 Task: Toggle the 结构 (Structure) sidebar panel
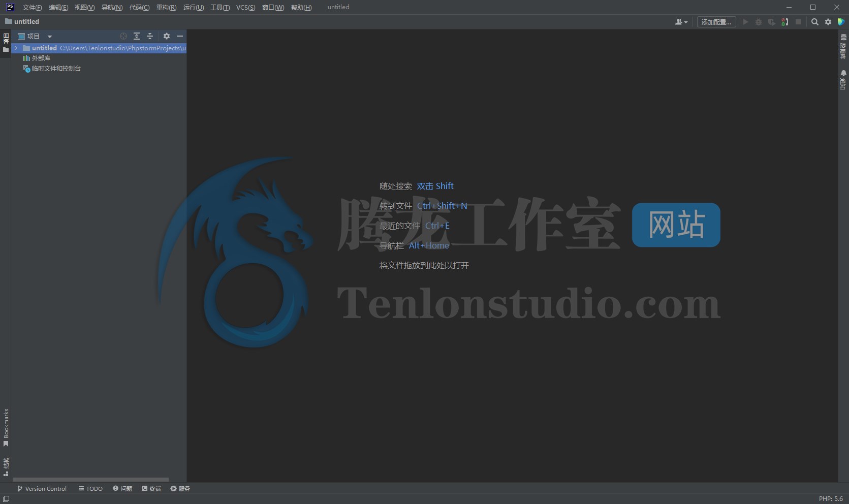6,465
